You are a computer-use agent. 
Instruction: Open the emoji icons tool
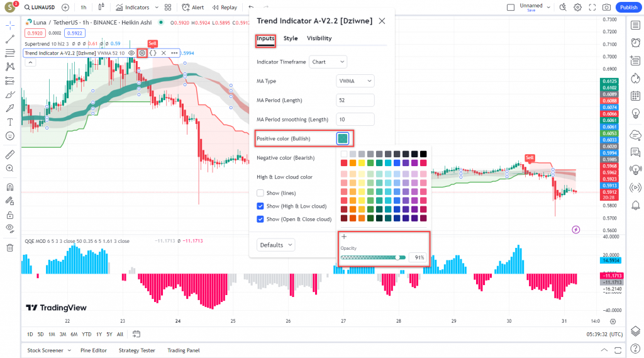tap(10, 136)
